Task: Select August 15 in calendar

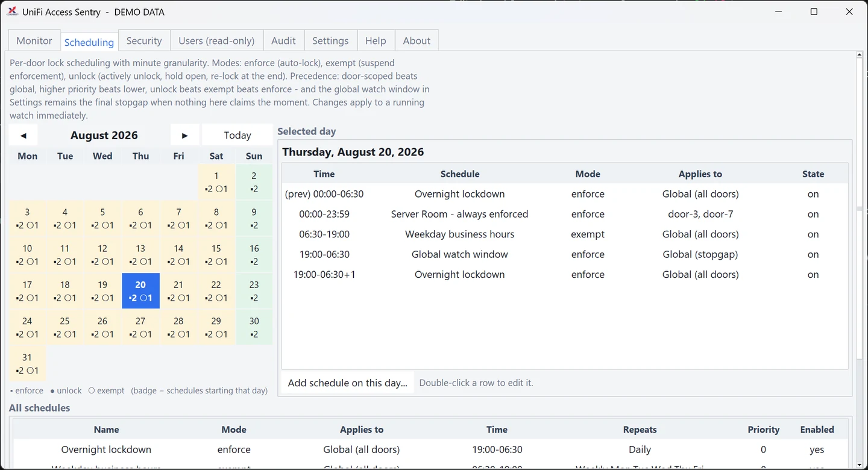Action: 216,254
